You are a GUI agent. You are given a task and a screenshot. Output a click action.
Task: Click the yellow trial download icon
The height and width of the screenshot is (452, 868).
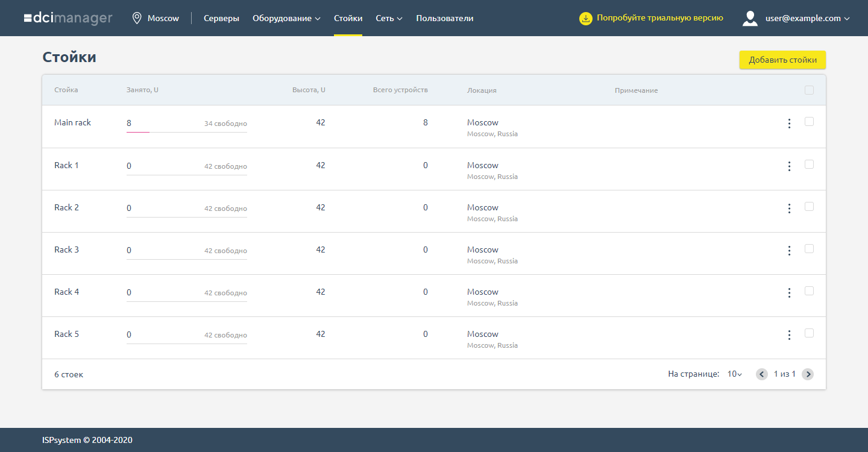585,18
